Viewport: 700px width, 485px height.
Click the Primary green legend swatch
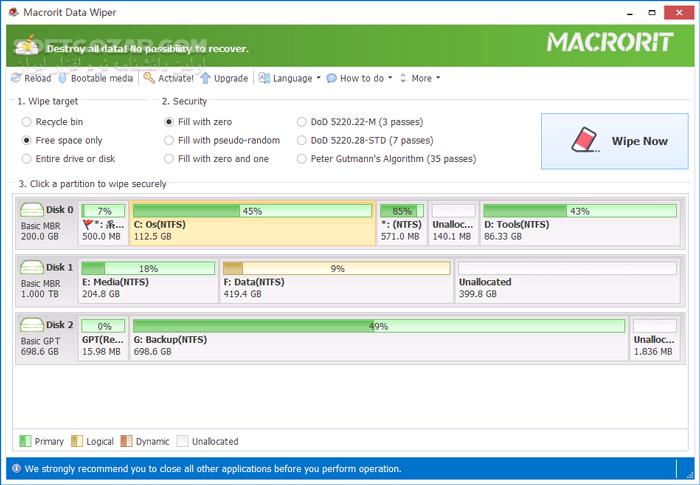click(x=25, y=441)
